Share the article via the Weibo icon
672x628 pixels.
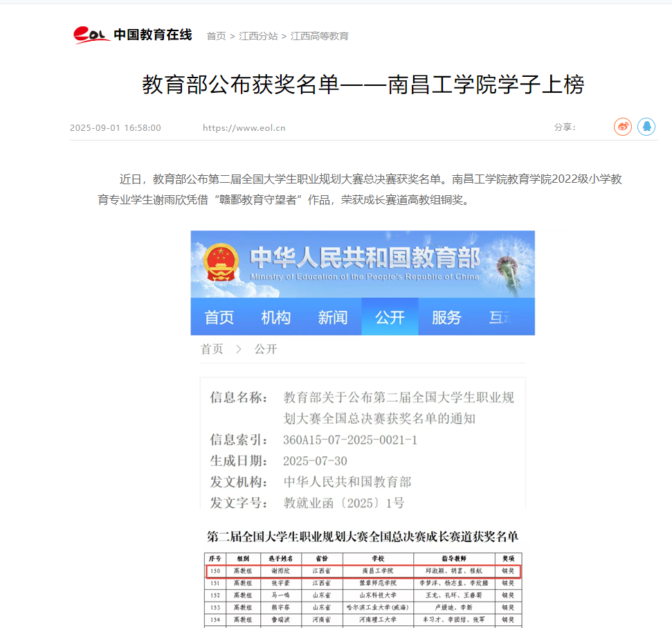click(x=623, y=127)
